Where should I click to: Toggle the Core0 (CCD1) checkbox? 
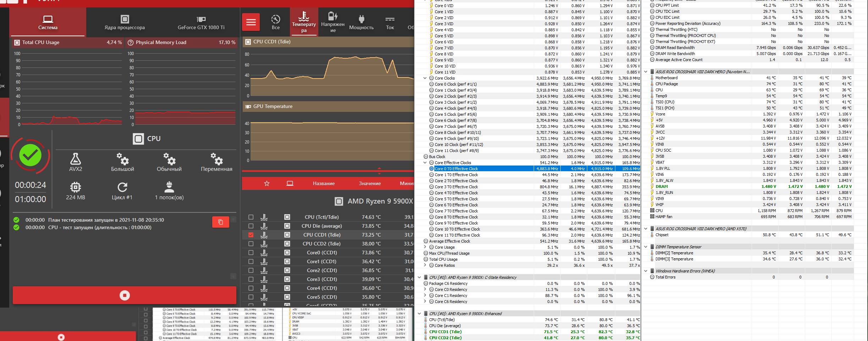(251, 253)
